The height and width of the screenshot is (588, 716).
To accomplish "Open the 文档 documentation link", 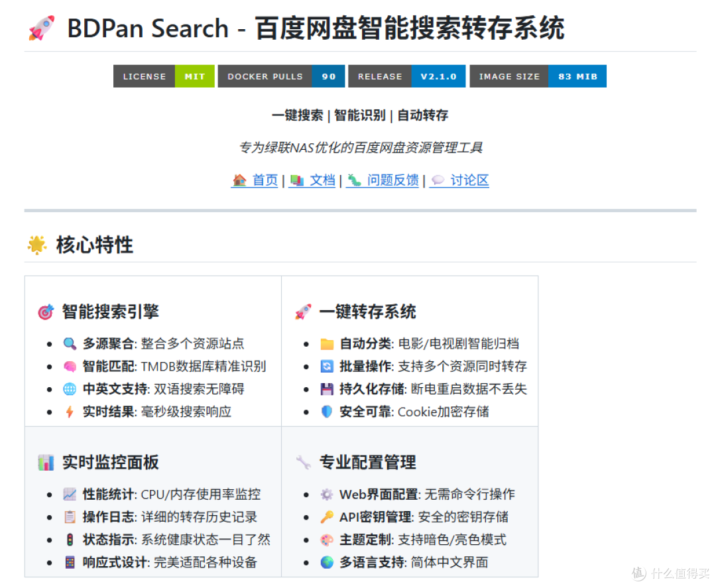I will point(313,180).
